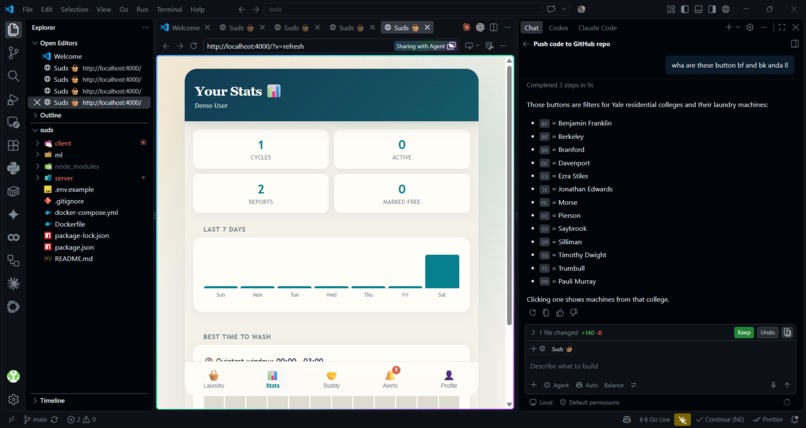Open the Run and Debug view
Image resolution: width=806 pixels, height=428 pixels.
[13, 99]
